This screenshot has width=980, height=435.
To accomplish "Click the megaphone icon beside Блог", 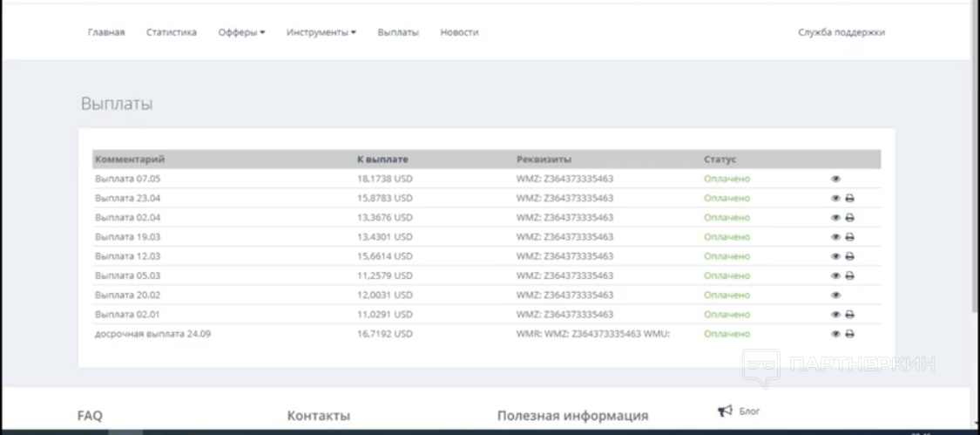I will [x=724, y=411].
